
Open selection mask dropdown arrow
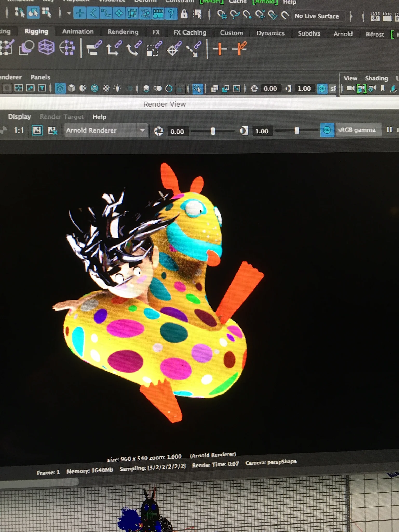tap(69, 13)
